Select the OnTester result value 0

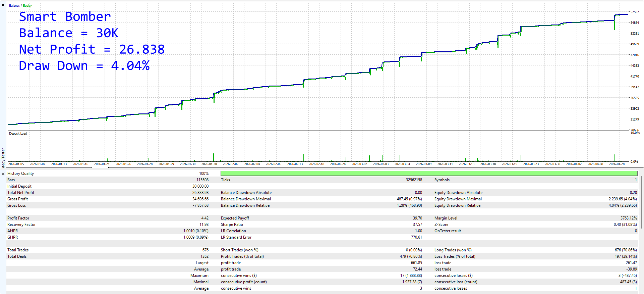[x=636, y=231]
